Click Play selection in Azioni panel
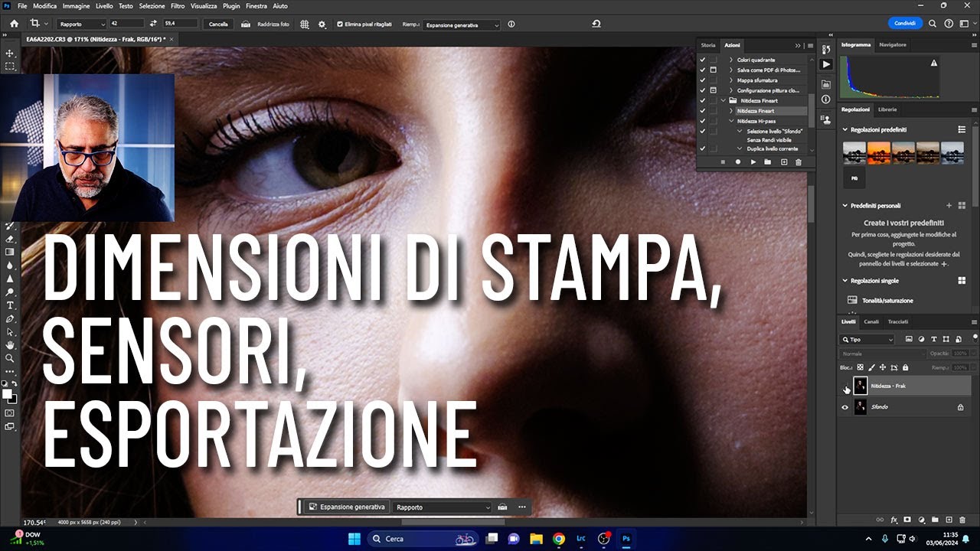Viewport: 980px width, 551px height. point(753,162)
